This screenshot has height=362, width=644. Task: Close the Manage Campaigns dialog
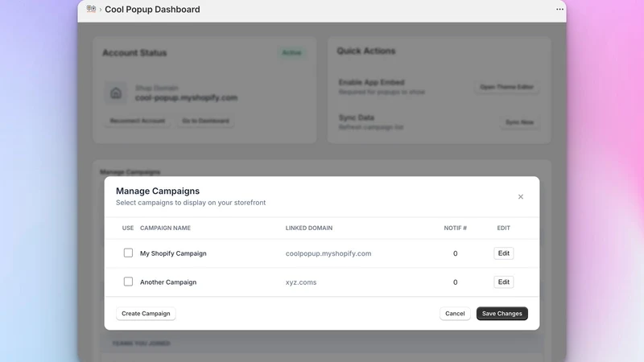(520, 196)
